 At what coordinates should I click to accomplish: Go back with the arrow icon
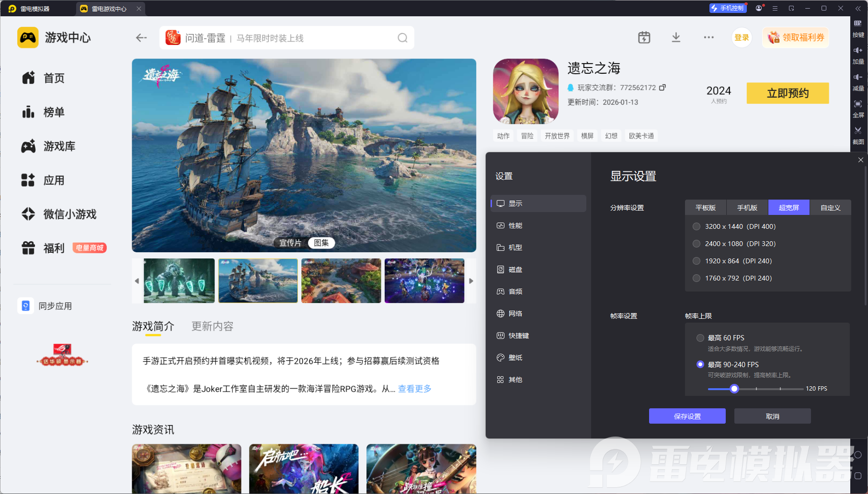pos(141,38)
